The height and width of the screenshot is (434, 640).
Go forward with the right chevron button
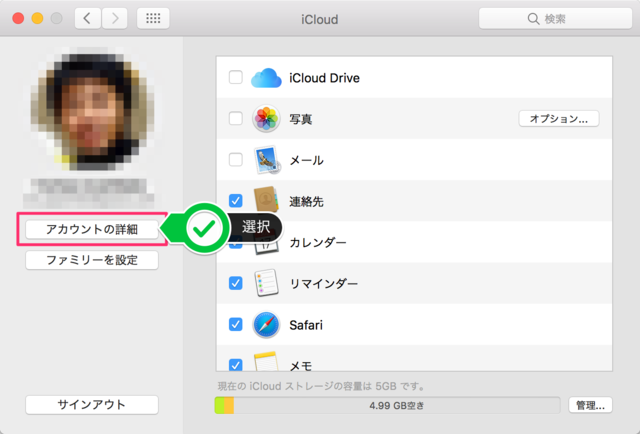[x=115, y=18]
